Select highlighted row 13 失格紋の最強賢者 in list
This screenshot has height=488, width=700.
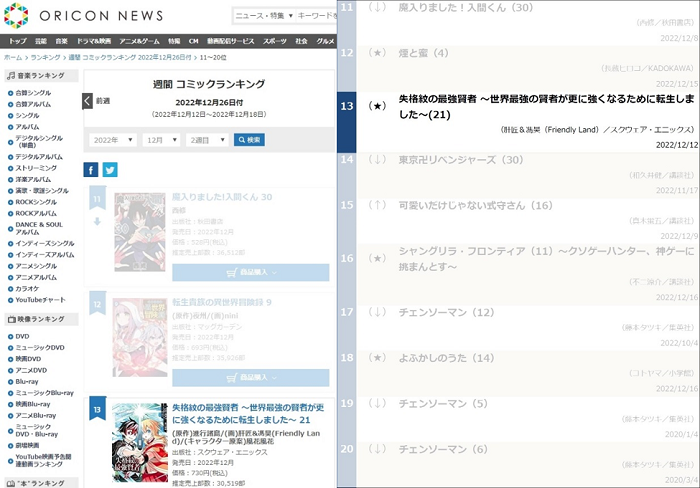point(519,121)
